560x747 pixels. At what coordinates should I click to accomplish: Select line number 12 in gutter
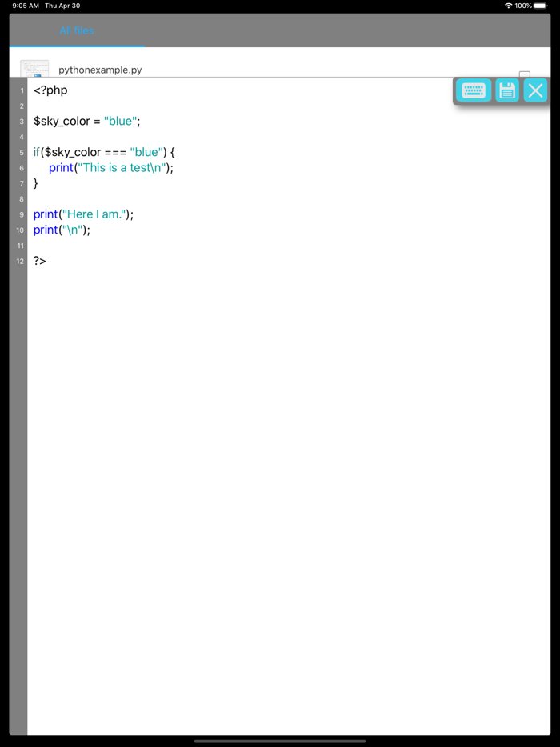pos(20,261)
